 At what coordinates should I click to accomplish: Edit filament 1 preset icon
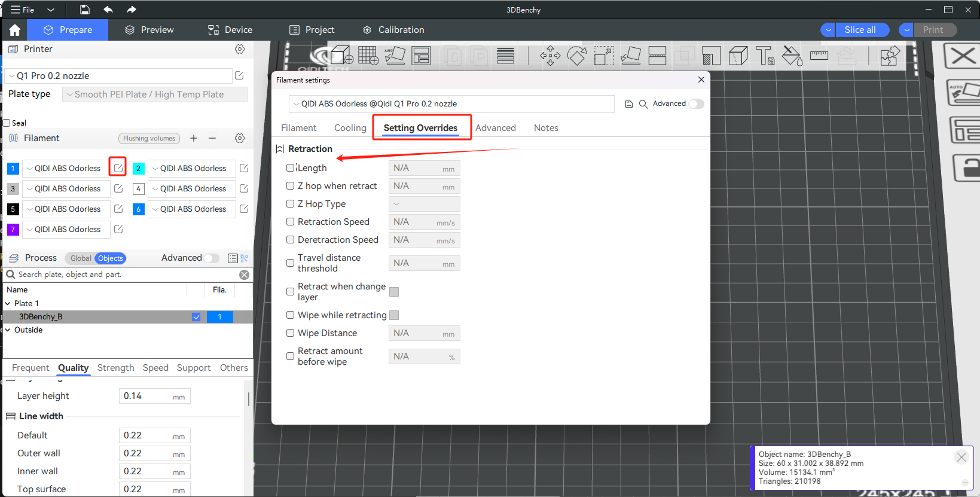pyautogui.click(x=118, y=168)
